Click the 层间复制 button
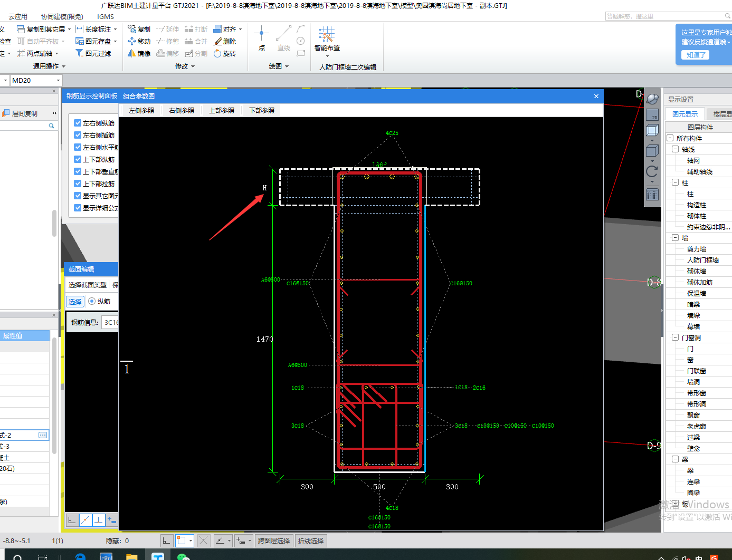 click(x=20, y=113)
